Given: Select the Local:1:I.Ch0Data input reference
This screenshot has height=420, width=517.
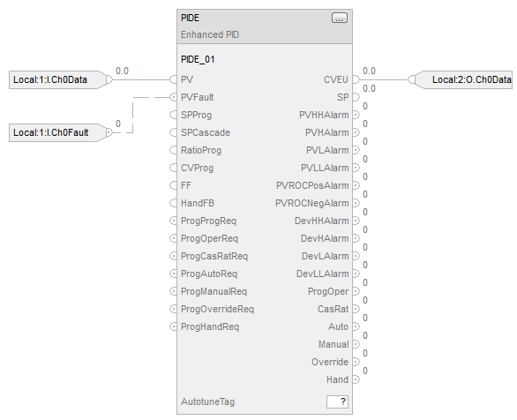Looking at the screenshot, I should [57, 79].
